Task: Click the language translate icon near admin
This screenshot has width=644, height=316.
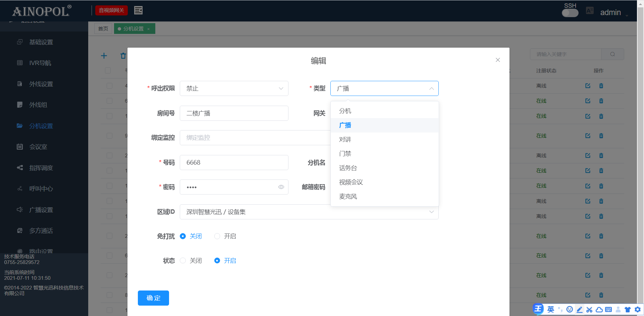Action: [x=590, y=11]
